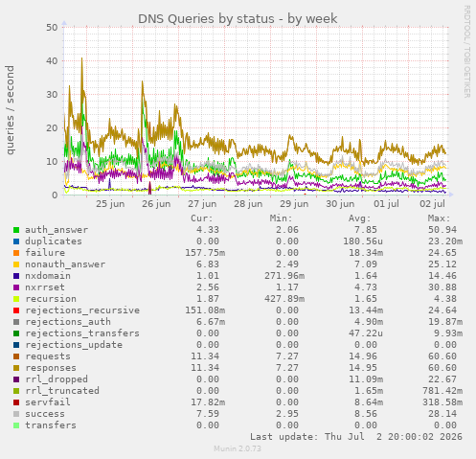Click the nxdomain dark blue swatch
This screenshot has height=459, width=476.
pos(16,276)
